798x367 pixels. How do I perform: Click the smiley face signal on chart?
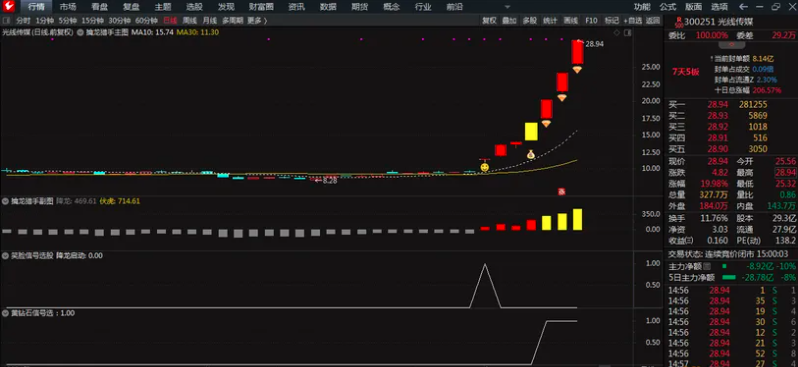[x=485, y=167]
